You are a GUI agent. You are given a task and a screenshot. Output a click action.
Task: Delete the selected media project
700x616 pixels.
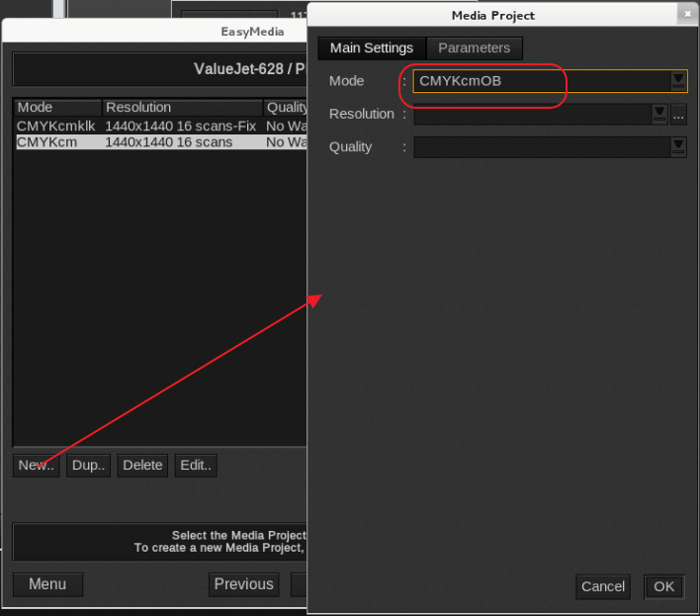pos(142,466)
